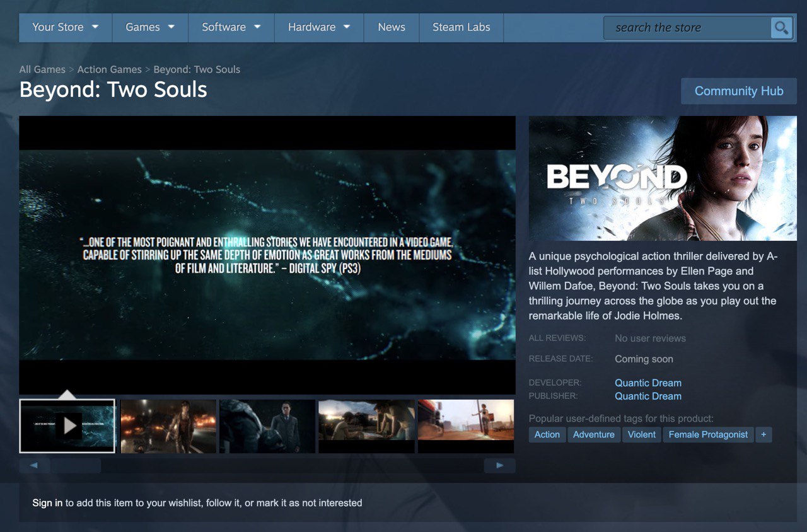Select the Adventure tag
Screen dimensions: 807x532
point(594,434)
